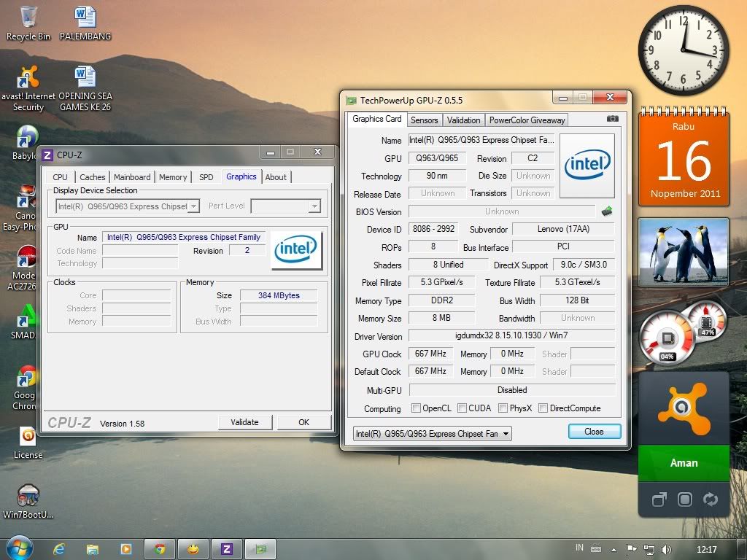The height and width of the screenshot is (560, 747).
Task: Open the About tab in CPU-Z
Action: [x=276, y=177]
